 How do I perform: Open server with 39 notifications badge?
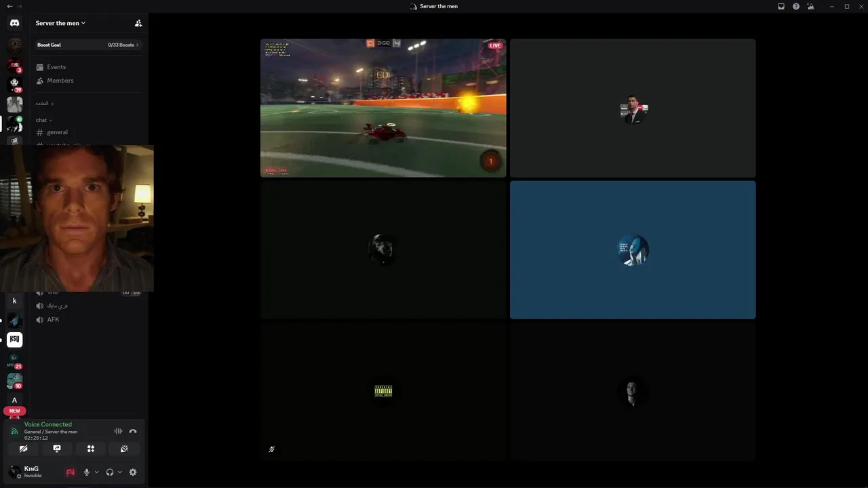[14, 84]
